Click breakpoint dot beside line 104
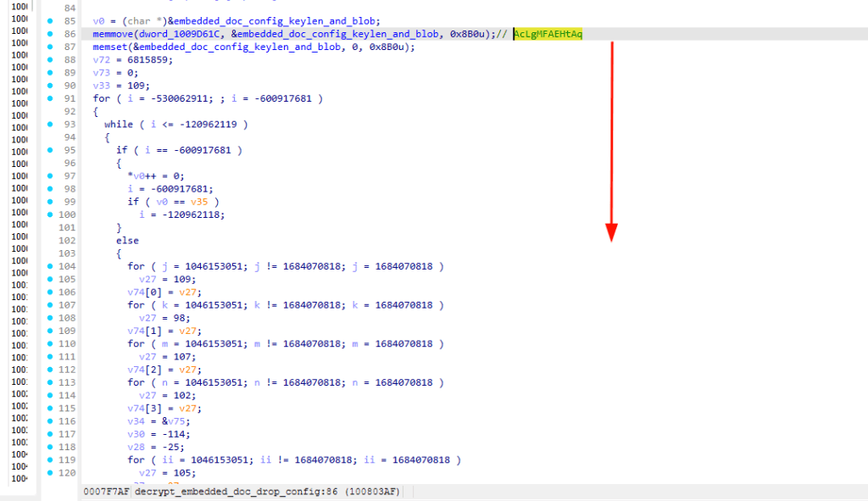The height and width of the screenshot is (501, 868). [50, 266]
